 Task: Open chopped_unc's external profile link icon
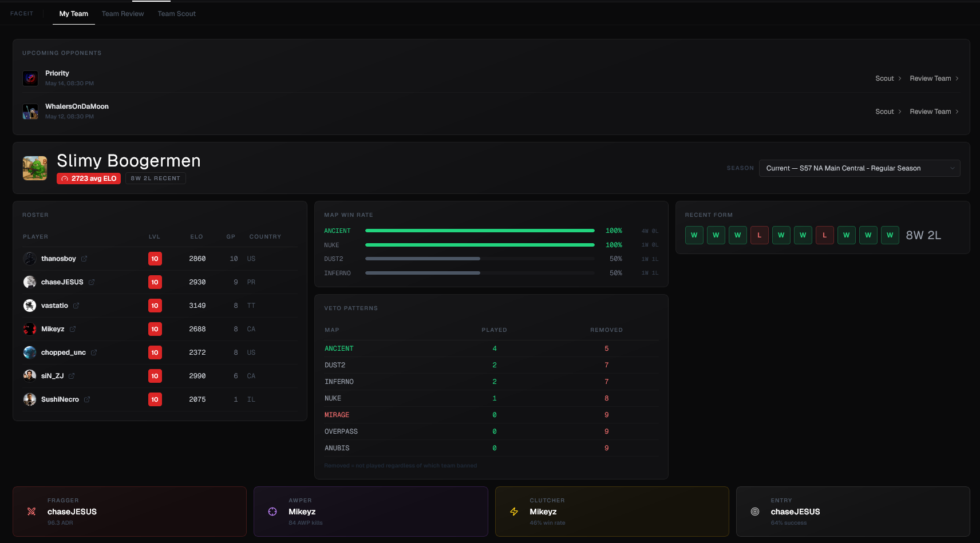(94, 352)
